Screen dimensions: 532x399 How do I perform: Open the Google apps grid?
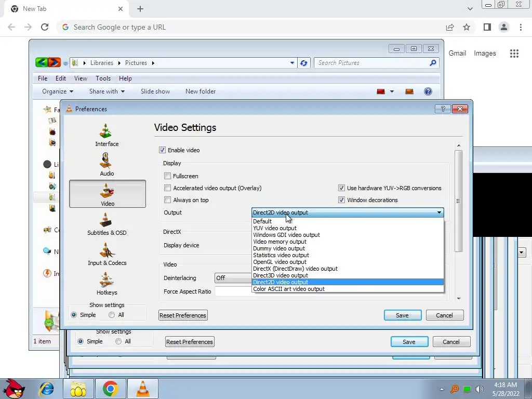click(x=514, y=54)
